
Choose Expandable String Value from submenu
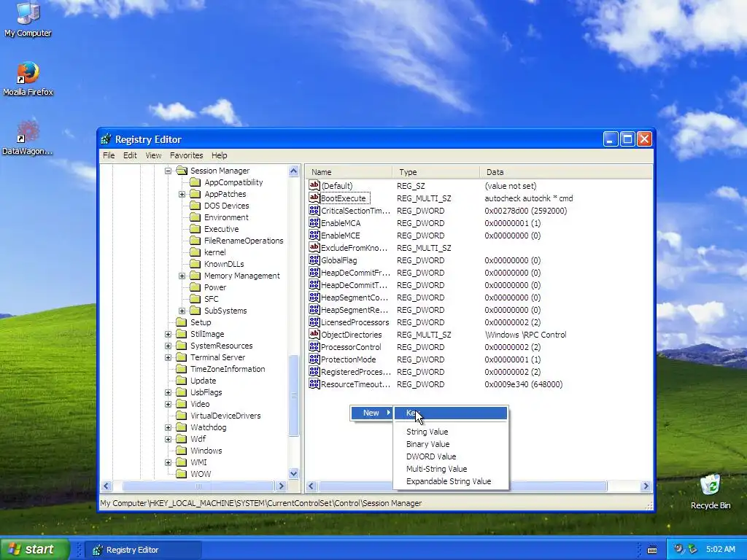(451, 481)
